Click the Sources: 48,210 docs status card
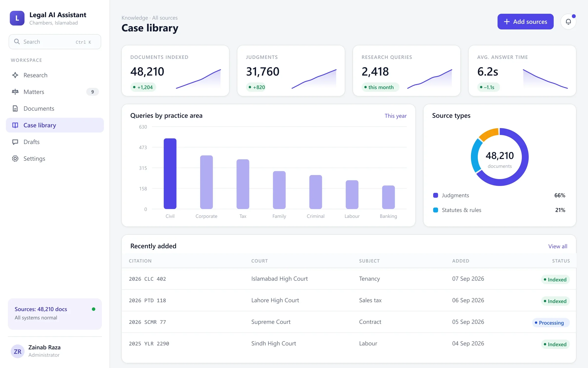 point(55,314)
